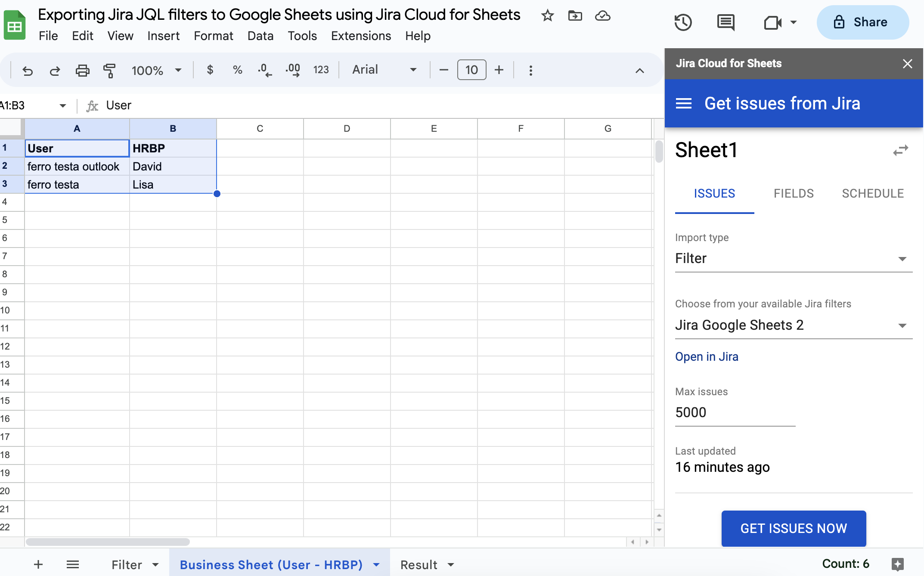Open Result sheet tab dropdown arrow
The width and height of the screenshot is (924, 576).
pos(451,565)
